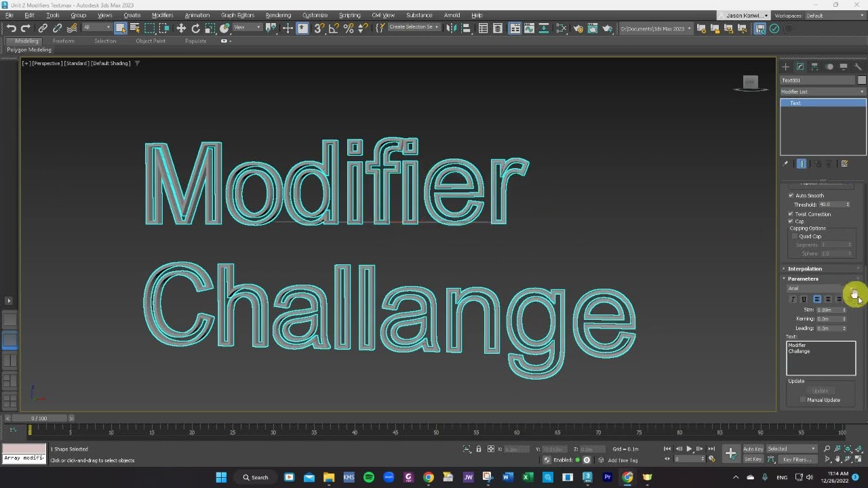This screenshot has height=488, width=868.
Task: Open the Graph Editors menu
Action: pyautogui.click(x=237, y=15)
